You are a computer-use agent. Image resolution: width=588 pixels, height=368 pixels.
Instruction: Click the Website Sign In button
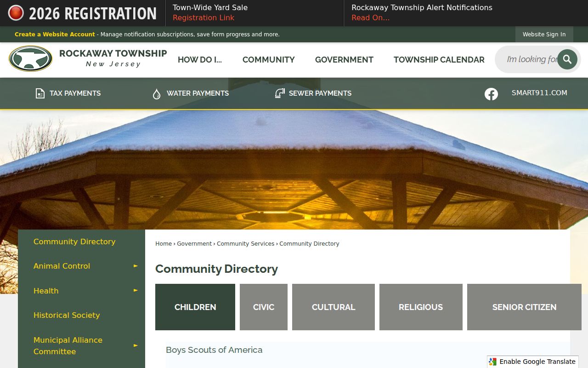coord(544,34)
